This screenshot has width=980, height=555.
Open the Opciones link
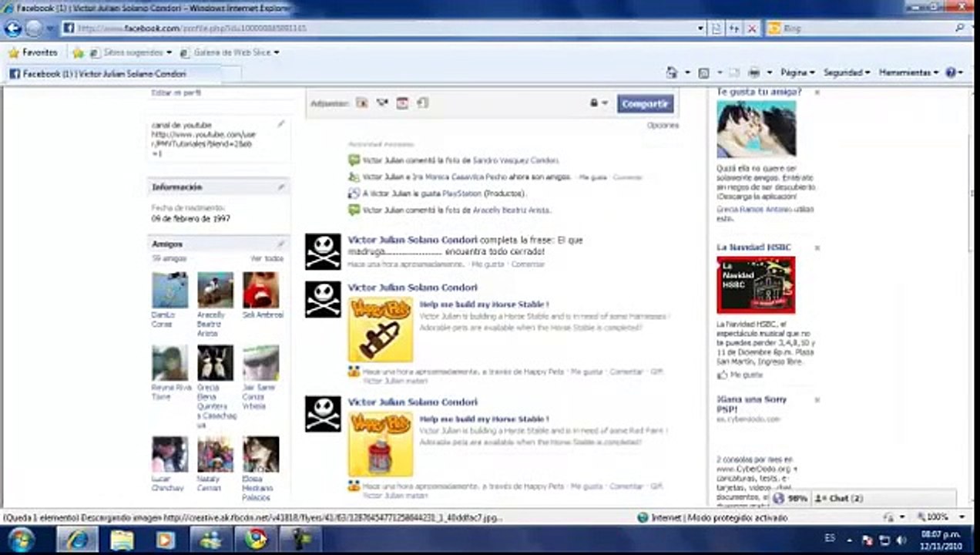663,125
